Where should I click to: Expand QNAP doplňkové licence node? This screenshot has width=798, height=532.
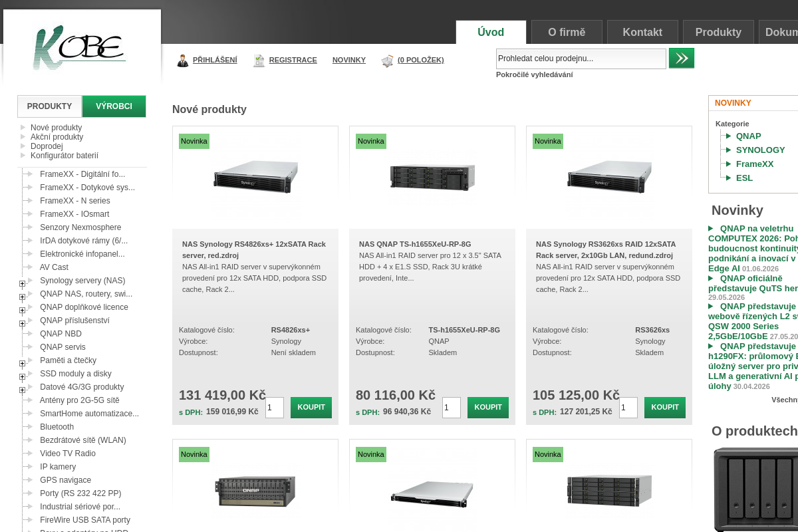22,311
